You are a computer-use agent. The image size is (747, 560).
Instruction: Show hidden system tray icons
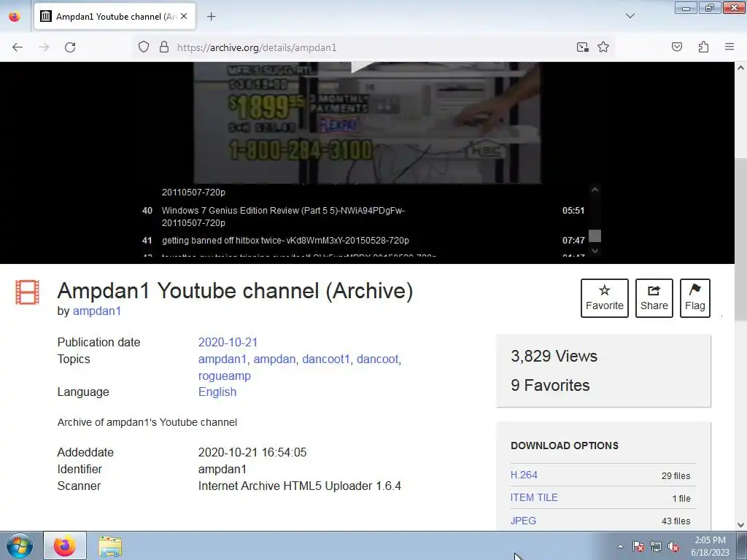click(x=620, y=546)
